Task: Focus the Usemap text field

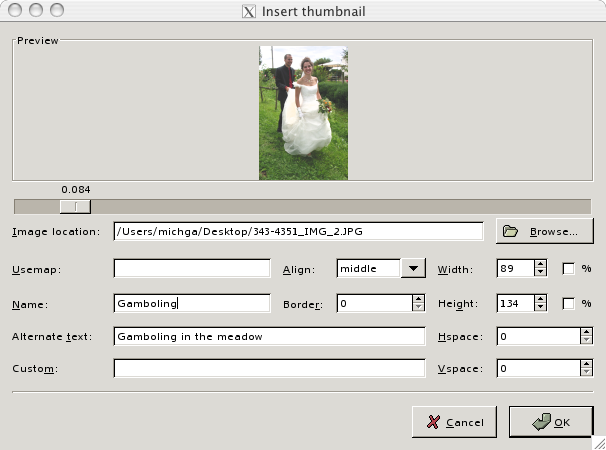Action: [192, 268]
